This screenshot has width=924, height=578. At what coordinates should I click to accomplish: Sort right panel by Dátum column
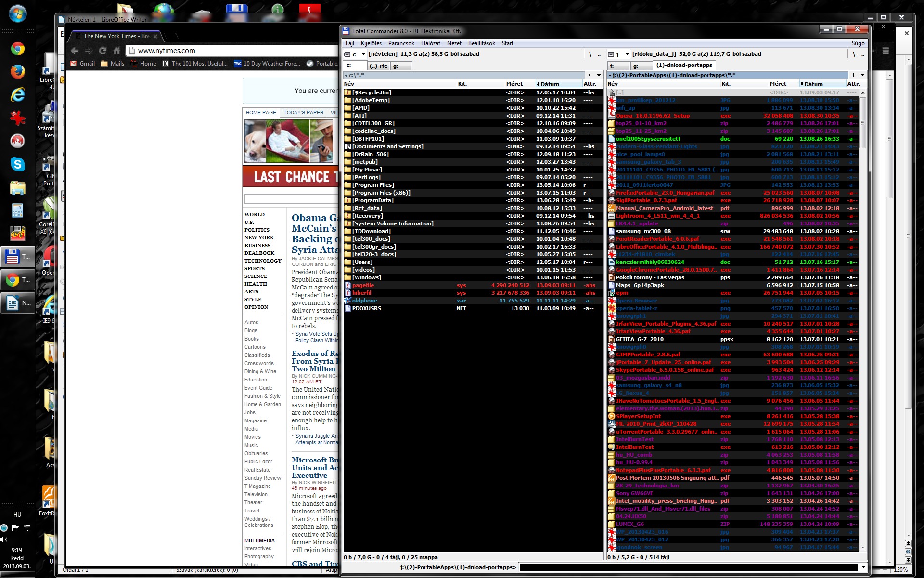821,84
